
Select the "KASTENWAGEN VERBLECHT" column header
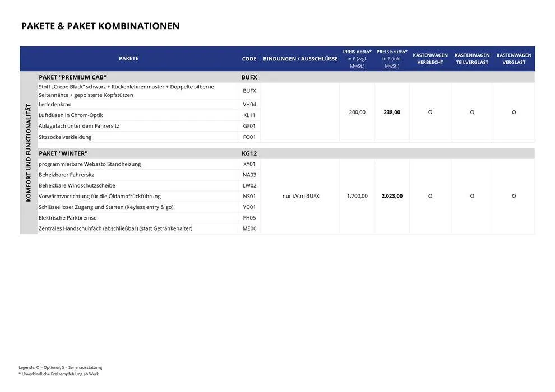click(x=430, y=59)
